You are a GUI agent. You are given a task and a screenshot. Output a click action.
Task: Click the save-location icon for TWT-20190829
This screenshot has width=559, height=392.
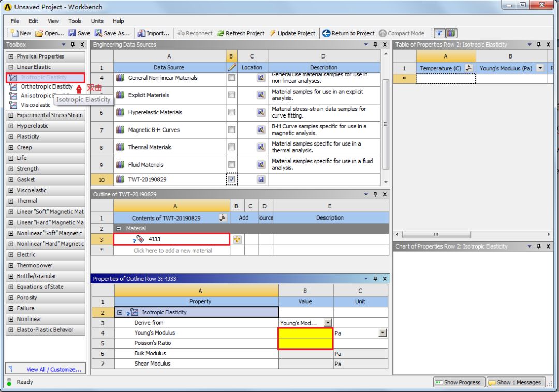pyautogui.click(x=261, y=179)
